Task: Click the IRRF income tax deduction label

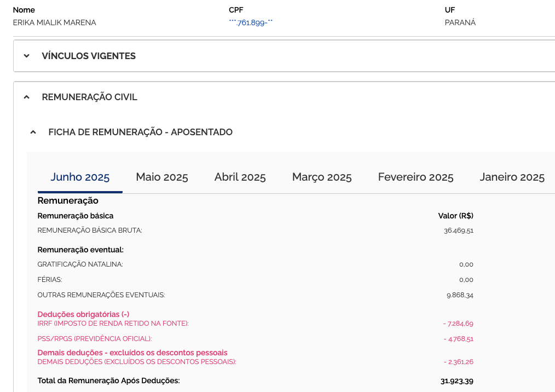Action: (x=113, y=324)
